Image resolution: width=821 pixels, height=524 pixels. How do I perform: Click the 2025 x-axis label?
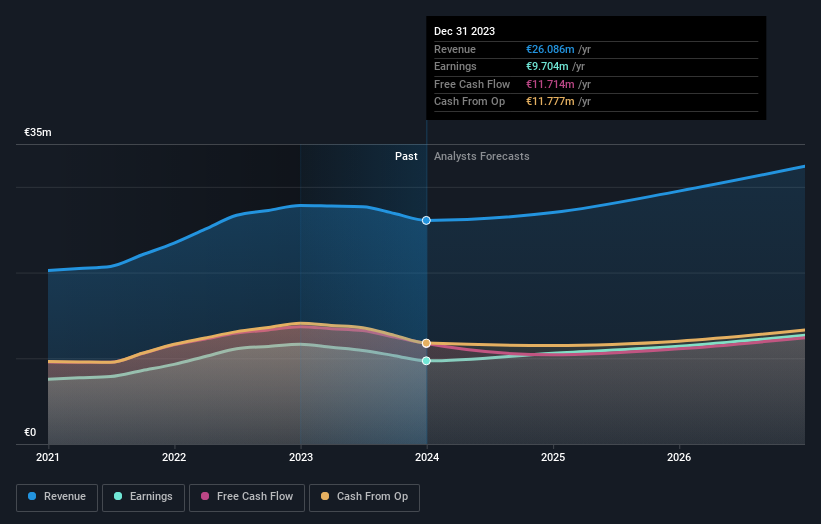[553, 457]
